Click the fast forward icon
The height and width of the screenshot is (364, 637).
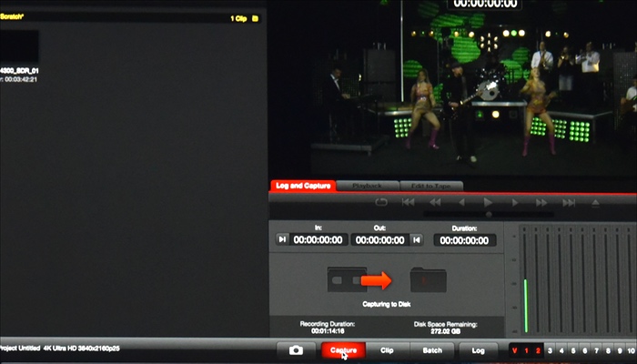541,202
